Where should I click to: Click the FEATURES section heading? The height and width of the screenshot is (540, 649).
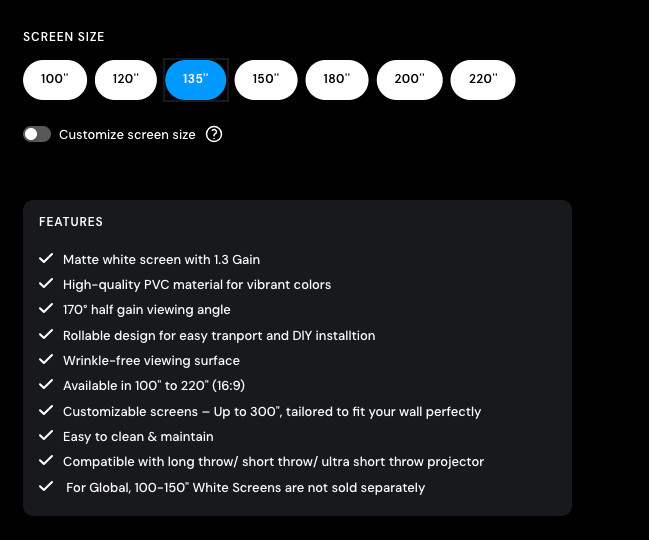pos(71,222)
